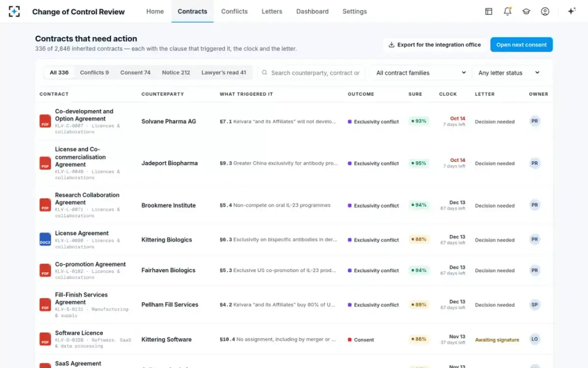Switch to the Conflicts tab
Image resolution: width=588 pixels, height=368 pixels.
(234, 11)
